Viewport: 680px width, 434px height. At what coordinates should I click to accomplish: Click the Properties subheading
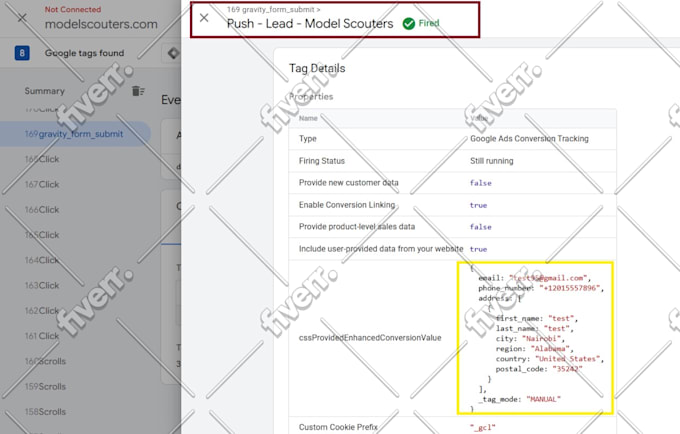311,97
